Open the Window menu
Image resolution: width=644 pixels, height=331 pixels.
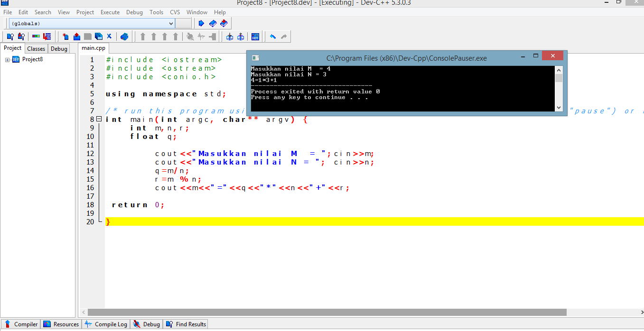197,12
